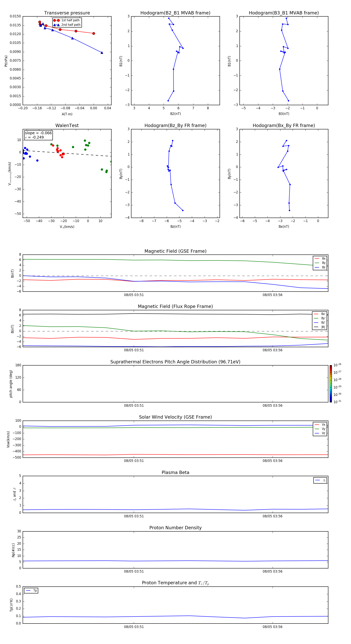Click the 'Magnetic Field (Flux Rope Frame)' title
The height and width of the screenshot is (644, 351).
(175, 307)
